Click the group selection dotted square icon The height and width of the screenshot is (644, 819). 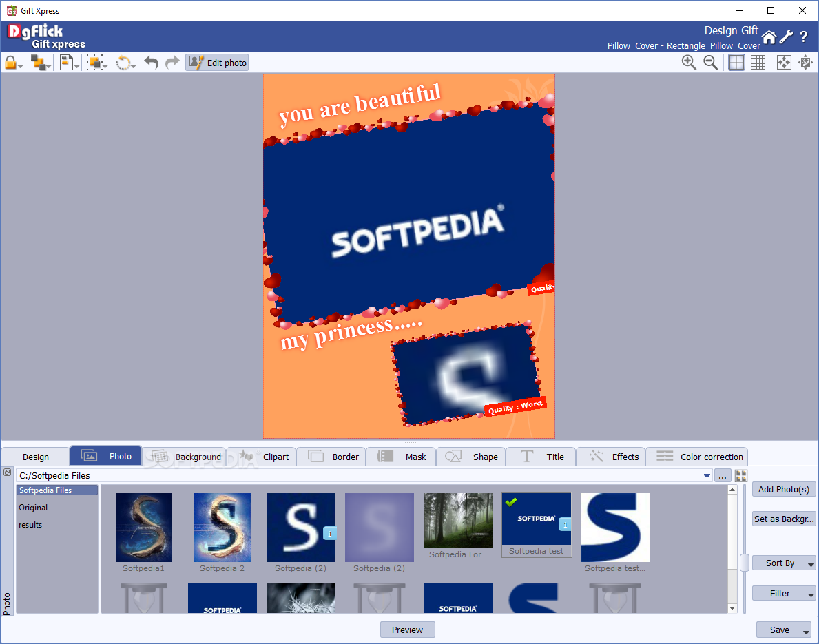(94, 63)
